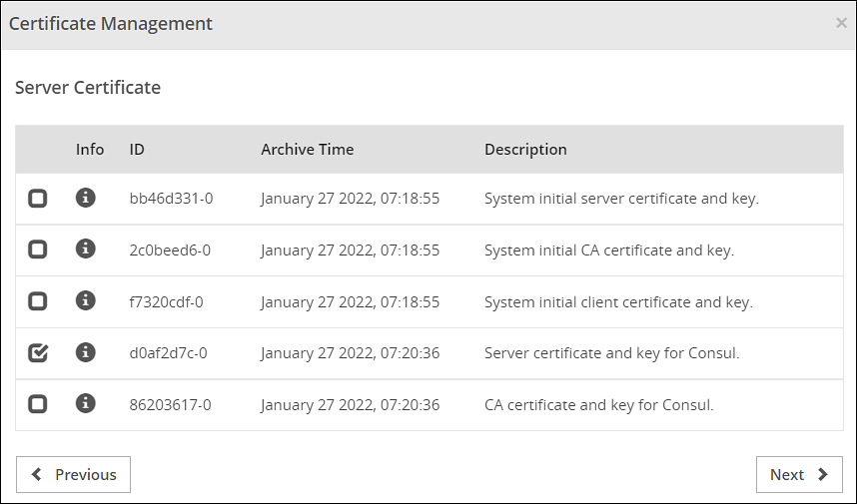This screenshot has height=504, width=857.
Task: Open info for certificate bb46d331-0
Action: 86,198
